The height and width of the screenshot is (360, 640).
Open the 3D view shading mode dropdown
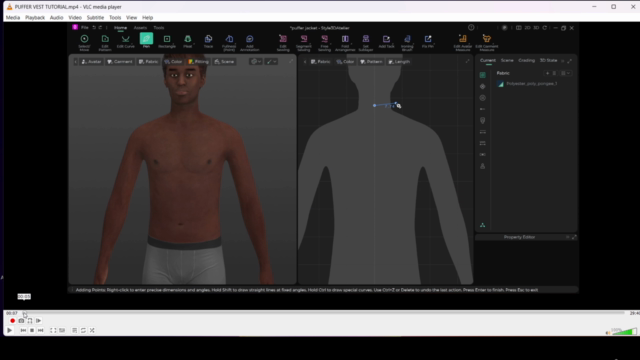[256, 62]
